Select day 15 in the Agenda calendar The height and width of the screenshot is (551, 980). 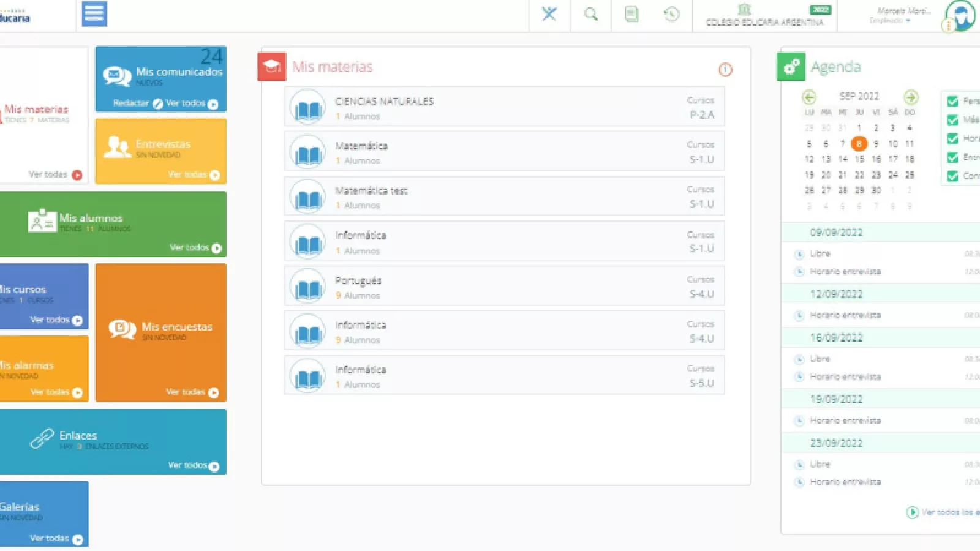(x=859, y=159)
